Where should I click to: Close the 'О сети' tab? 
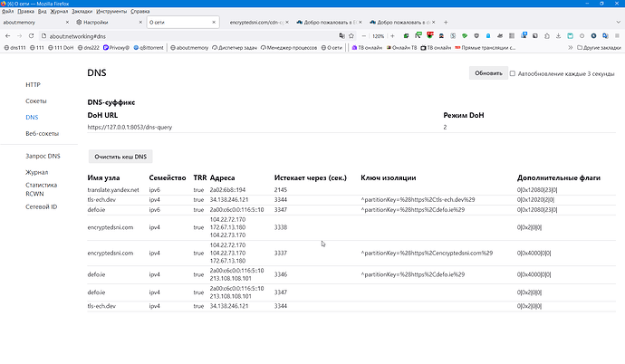coord(214,23)
